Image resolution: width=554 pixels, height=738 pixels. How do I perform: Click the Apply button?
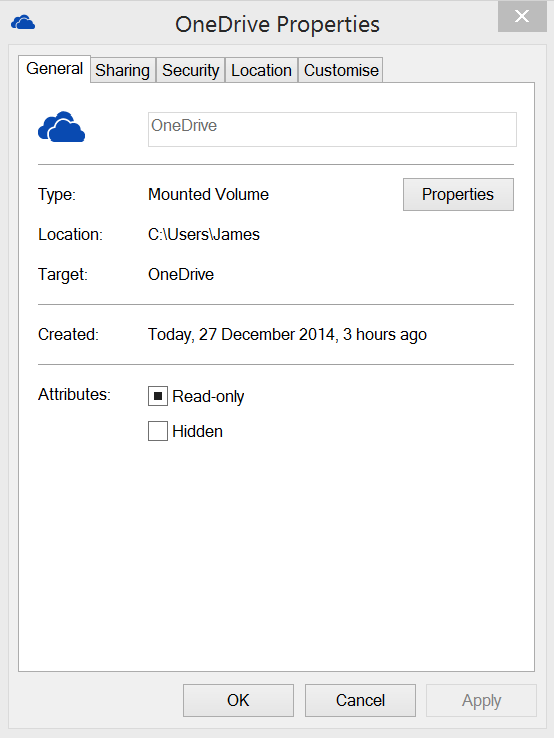click(x=482, y=700)
